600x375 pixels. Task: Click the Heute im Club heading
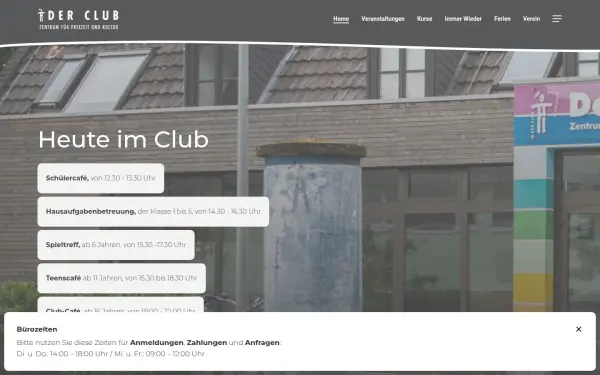pyautogui.click(x=123, y=139)
